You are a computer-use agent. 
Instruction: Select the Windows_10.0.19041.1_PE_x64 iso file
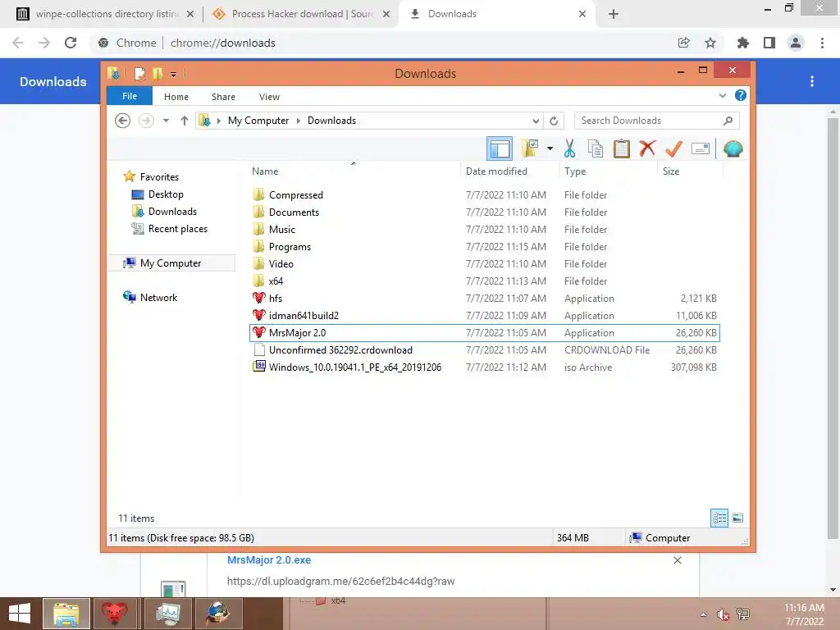click(484, 367)
